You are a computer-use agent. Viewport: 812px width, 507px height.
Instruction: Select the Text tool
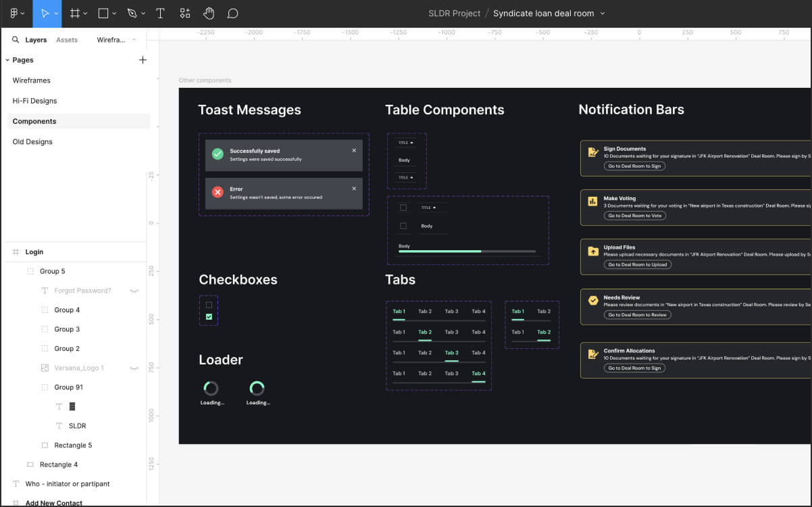pos(160,14)
